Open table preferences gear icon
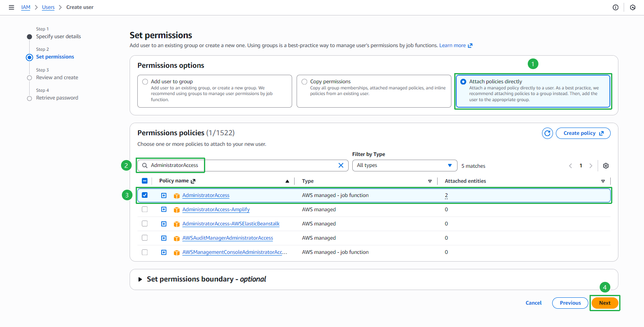644x327 pixels. coord(606,166)
